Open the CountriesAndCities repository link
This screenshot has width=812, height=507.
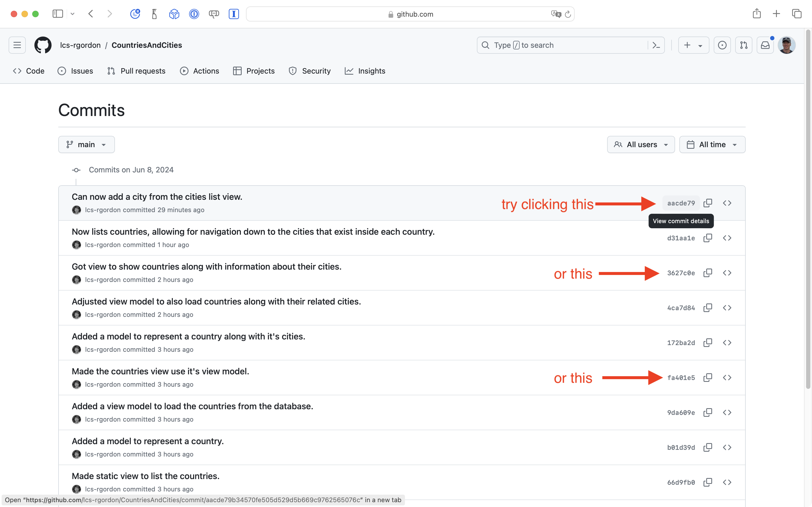tap(147, 45)
